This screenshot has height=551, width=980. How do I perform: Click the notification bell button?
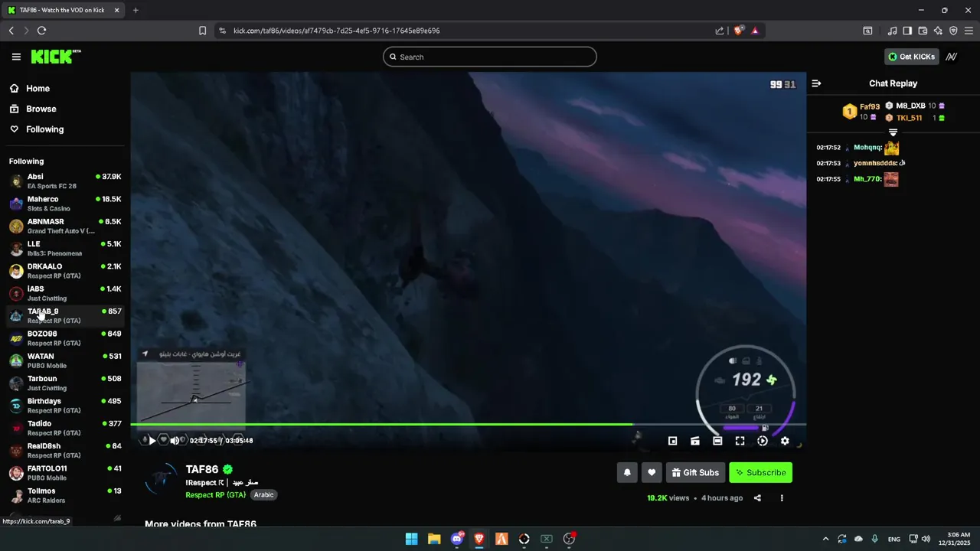coord(627,473)
